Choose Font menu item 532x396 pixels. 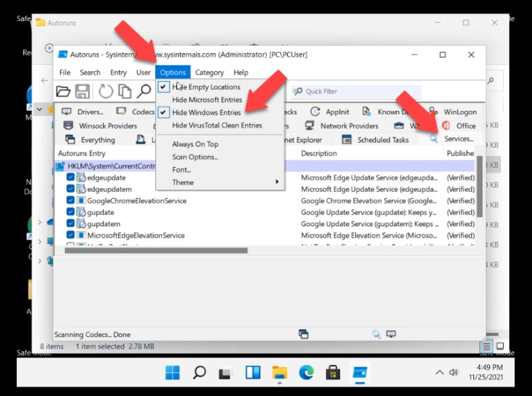pyautogui.click(x=181, y=170)
